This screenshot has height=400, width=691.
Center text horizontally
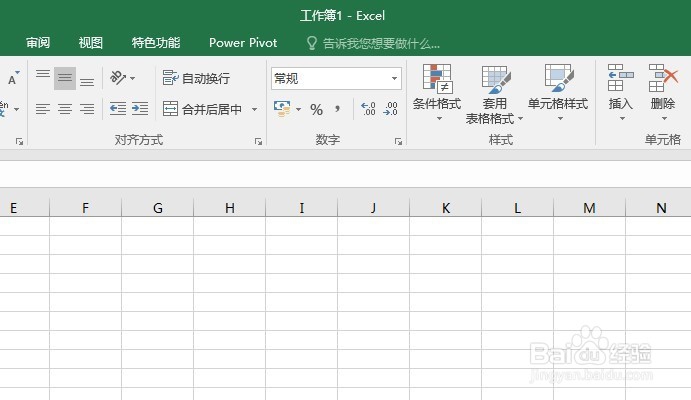[65, 109]
